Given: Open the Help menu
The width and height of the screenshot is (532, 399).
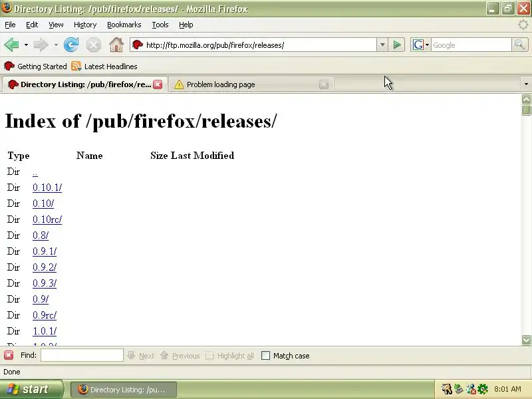Looking at the screenshot, I should 186,25.
